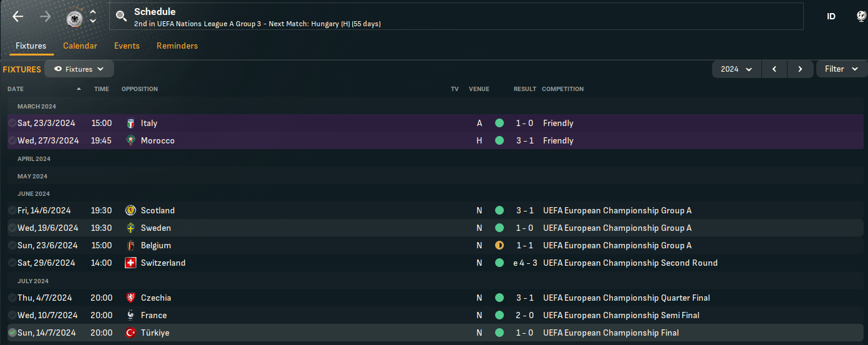
Task: Switch to the Calendar tab
Action: tap(80, 46)
